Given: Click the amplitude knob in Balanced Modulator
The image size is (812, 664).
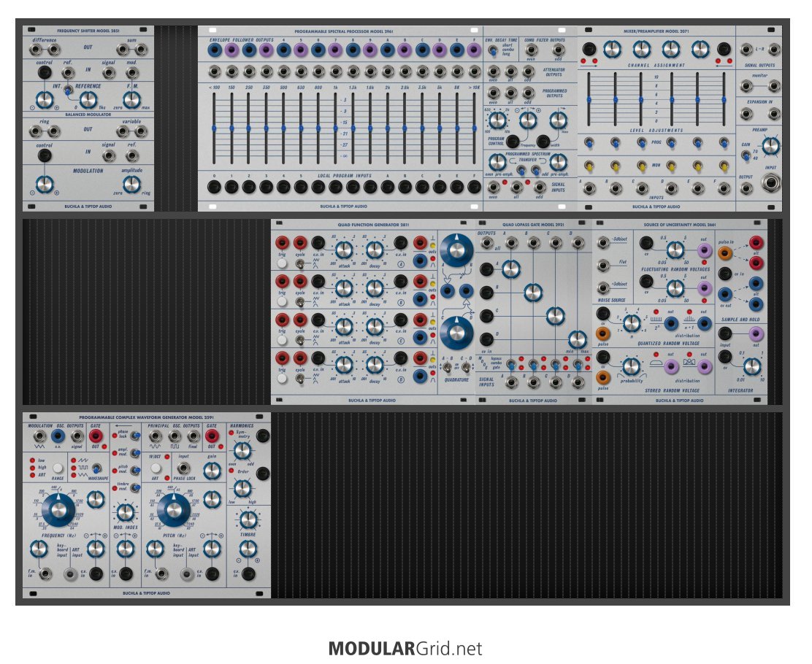Looking at the screenshot, I should click(x=131, y=184).
